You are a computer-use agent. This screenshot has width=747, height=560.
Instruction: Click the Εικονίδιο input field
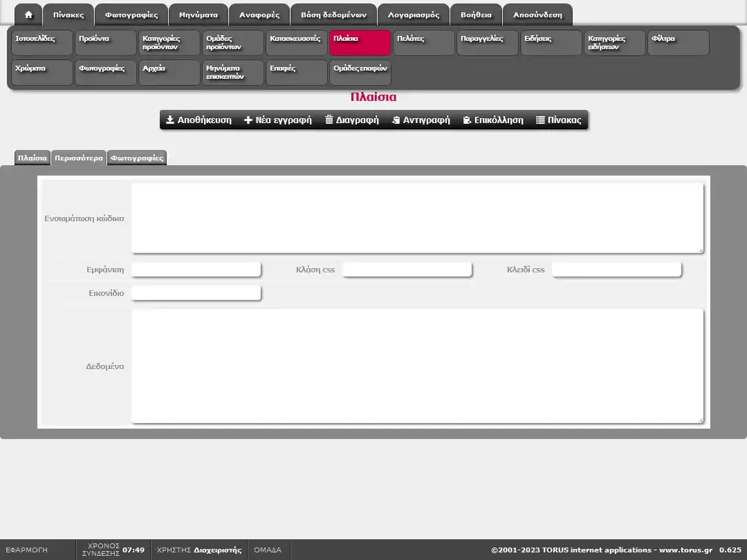pyautogui.click(x=196, y=293)
